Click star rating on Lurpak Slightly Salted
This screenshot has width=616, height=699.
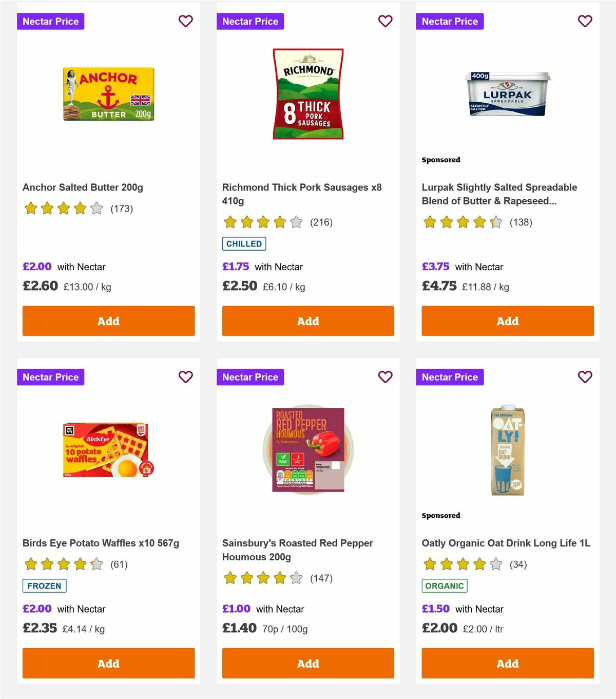point(461,222)
